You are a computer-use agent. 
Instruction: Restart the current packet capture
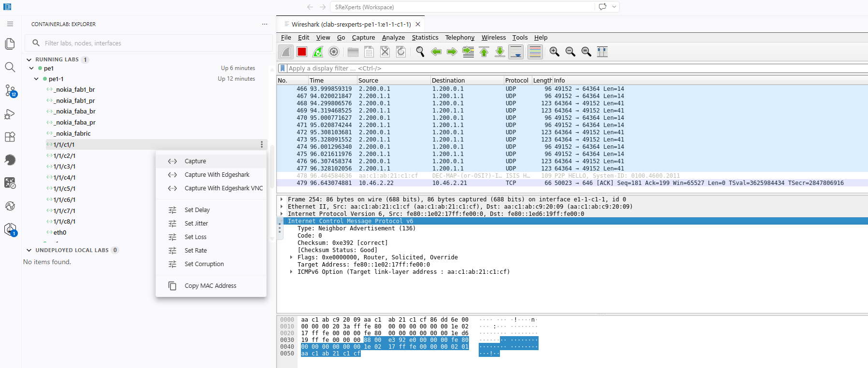point(318,52)
